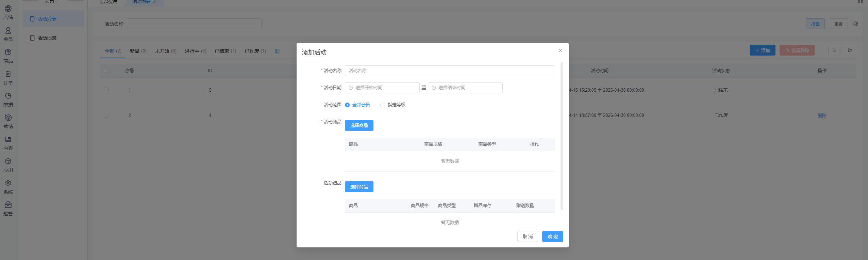Switch to the 新品 (0) tab

pyautogui.click(x=138, y=51)
